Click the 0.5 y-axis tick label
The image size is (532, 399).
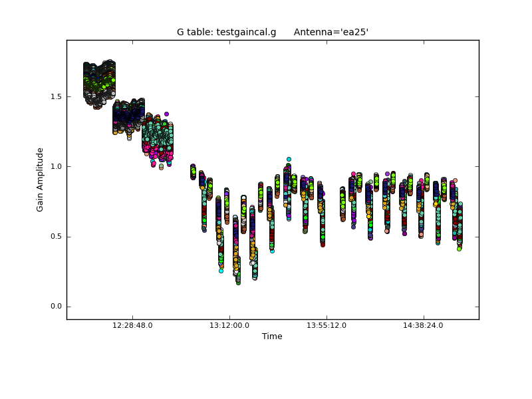pos(55,237)
